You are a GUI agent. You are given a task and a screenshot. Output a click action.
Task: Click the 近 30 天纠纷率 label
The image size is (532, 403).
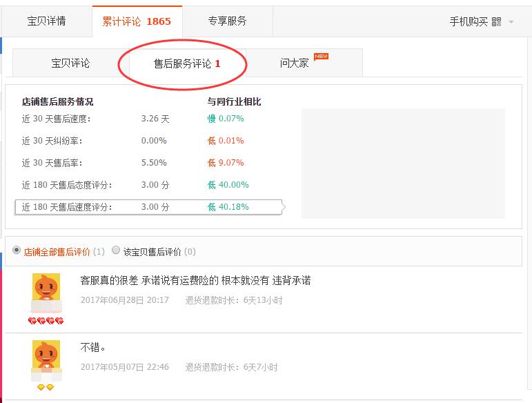pos(52,141)
